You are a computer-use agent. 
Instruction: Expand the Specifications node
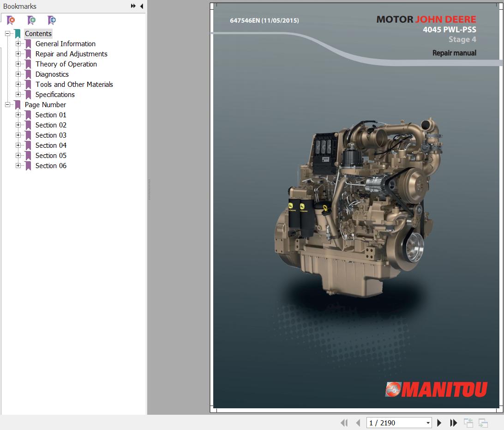point(18,95)
